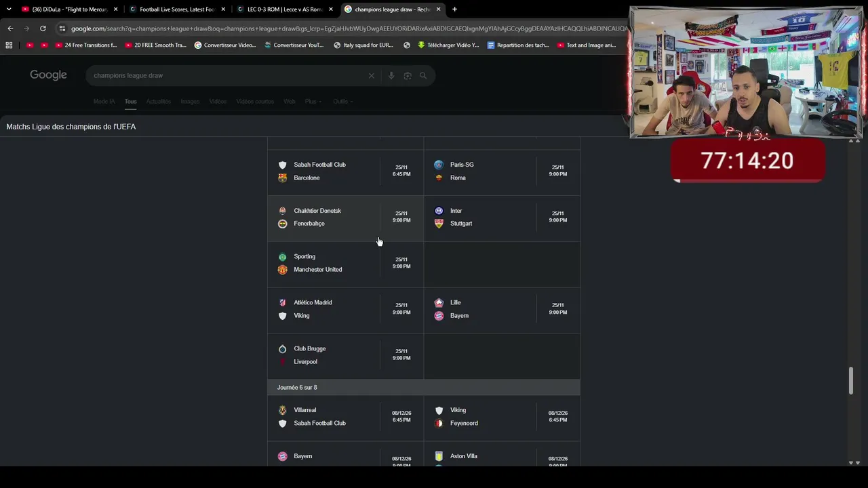Click the Feyenoord club crest
The image size is (868, 488).
click(439, 424)
